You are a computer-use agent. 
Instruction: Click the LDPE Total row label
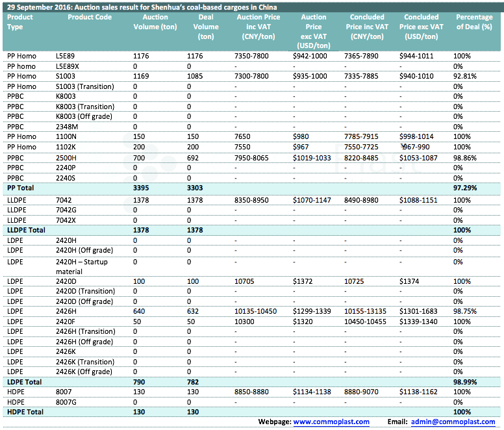click(24, 382)
